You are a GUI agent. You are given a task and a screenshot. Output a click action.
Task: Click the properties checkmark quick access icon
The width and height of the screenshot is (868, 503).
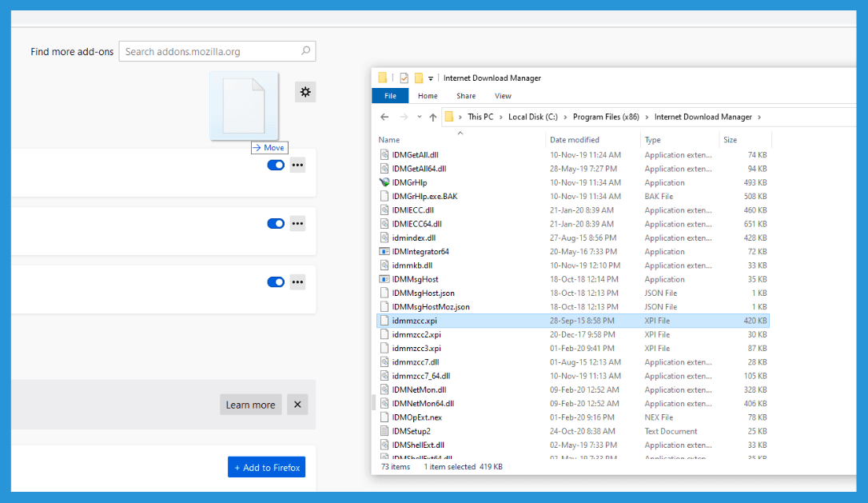pyautogui.click(x=404, y=78)
